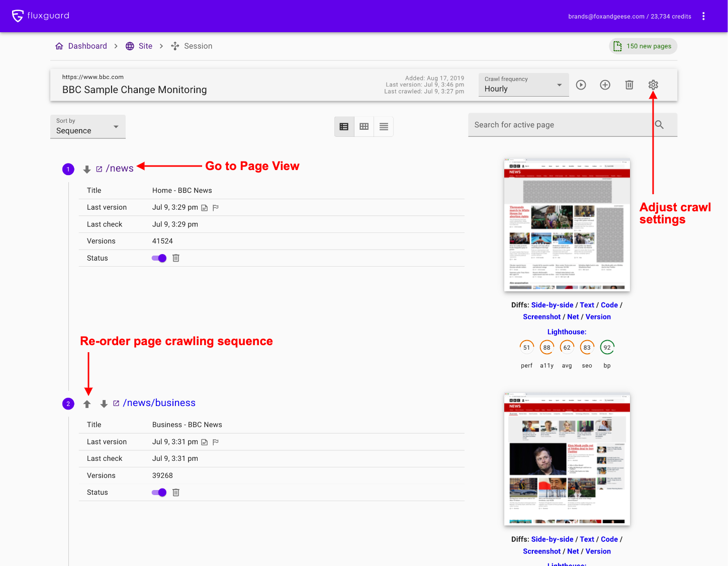Open the three-dot account menu

point(703,16)
